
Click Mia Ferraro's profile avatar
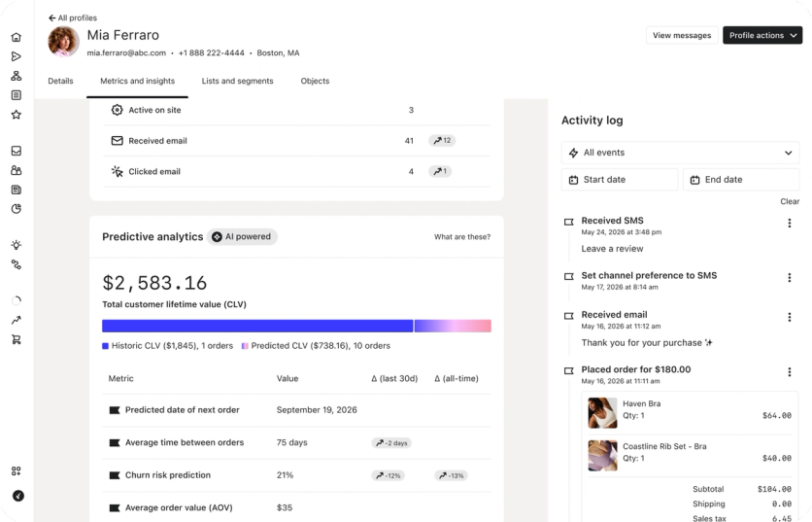pos(63,42)
